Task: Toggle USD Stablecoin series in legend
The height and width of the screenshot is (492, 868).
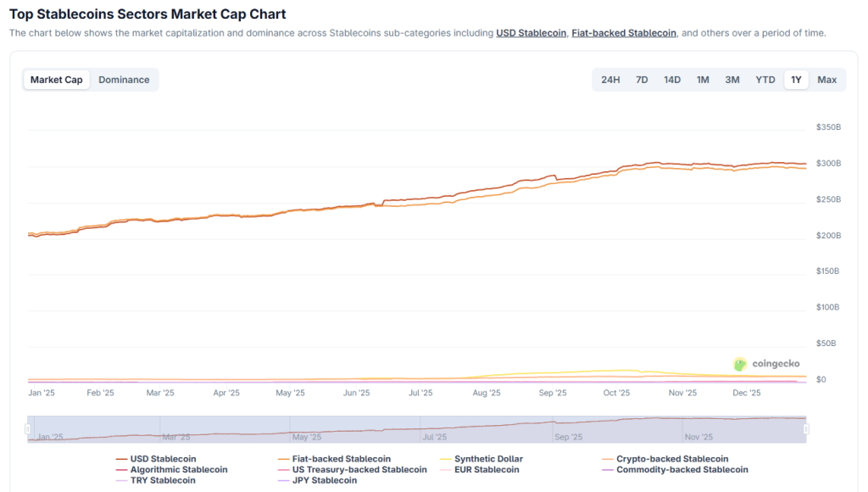Action: (163, 459)
